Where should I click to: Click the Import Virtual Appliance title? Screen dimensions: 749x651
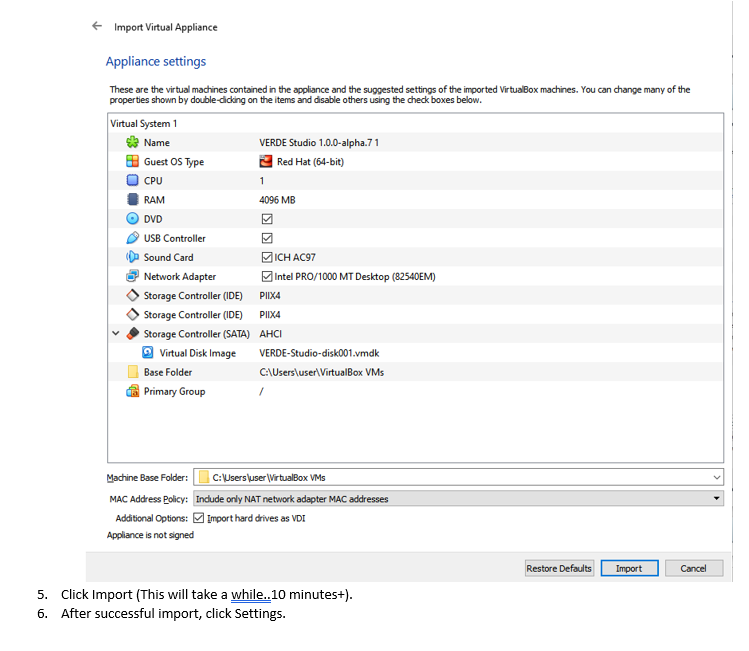166,27
